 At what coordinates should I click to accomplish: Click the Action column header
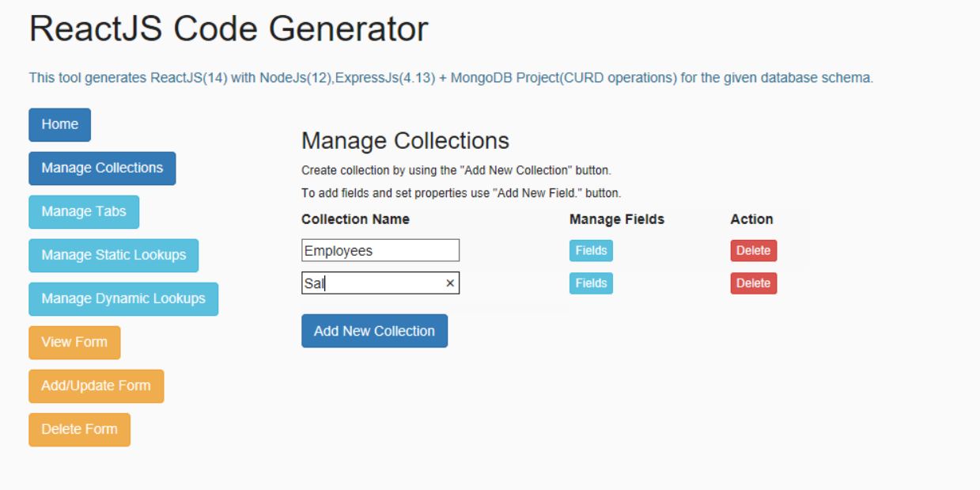click(x=751, y=219)
